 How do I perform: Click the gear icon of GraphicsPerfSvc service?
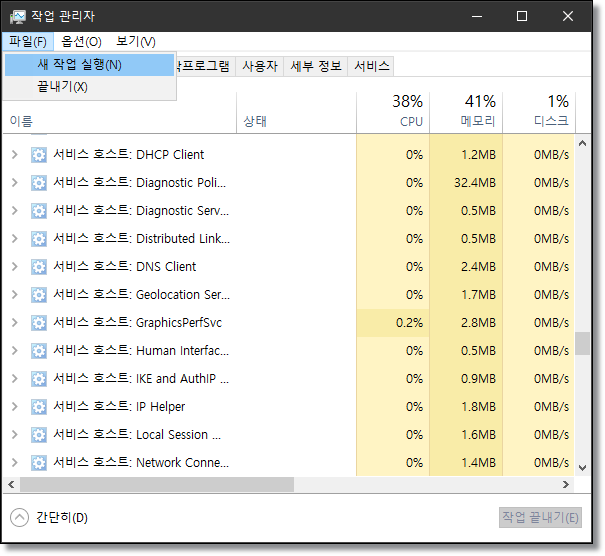[39, 323]
